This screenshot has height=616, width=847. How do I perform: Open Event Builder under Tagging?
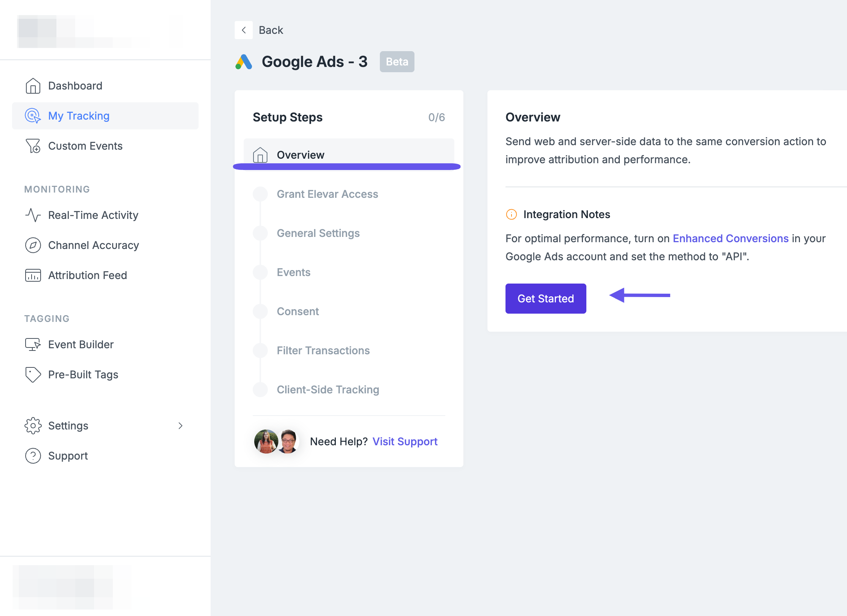pos(105,344)
